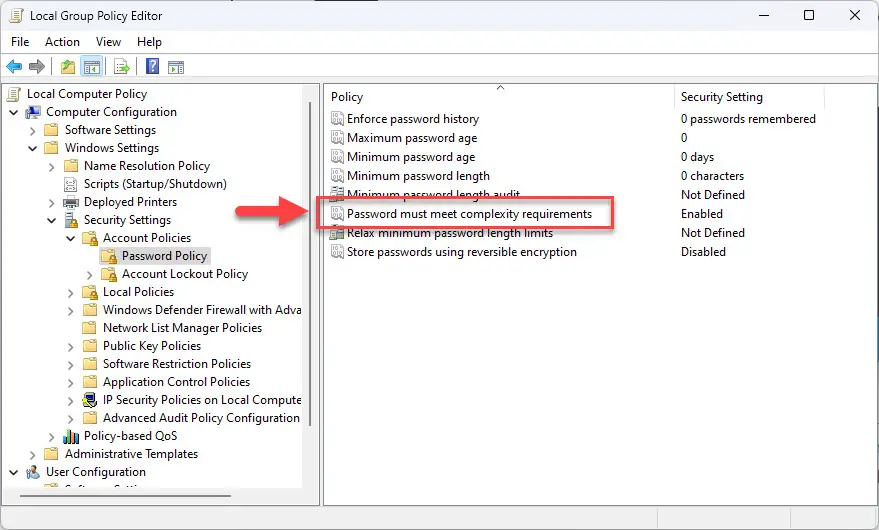Open the Action menu
Image resolution: width=879 pixels, height=530 pixels.
(x=62, y=42)
